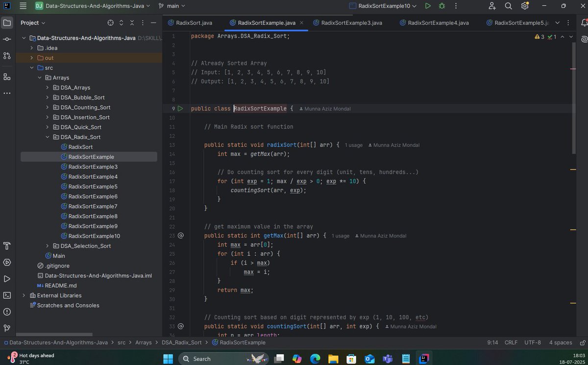Open the run configuration dropdown
Viewport: 588px width, 365px height.
(383, 5)
